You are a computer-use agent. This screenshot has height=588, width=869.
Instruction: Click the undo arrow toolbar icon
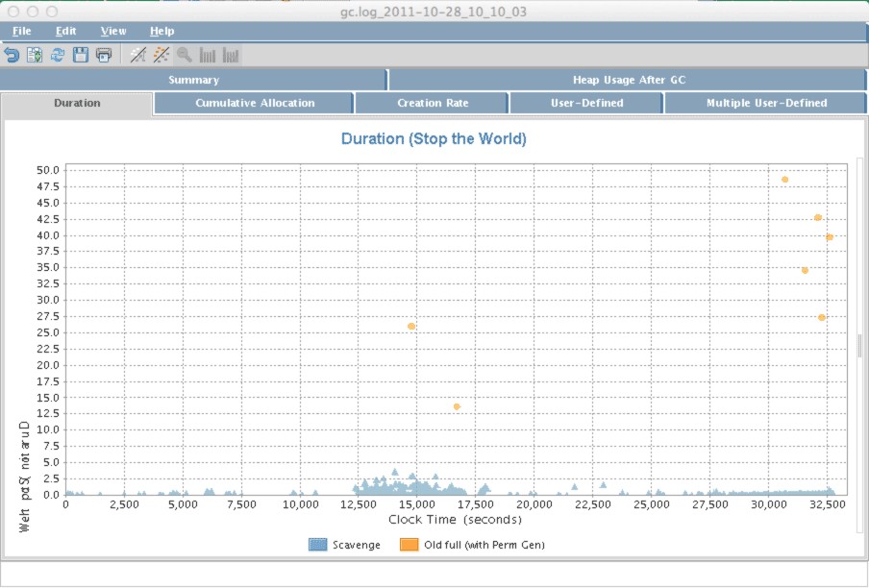[x=12, y=55]
